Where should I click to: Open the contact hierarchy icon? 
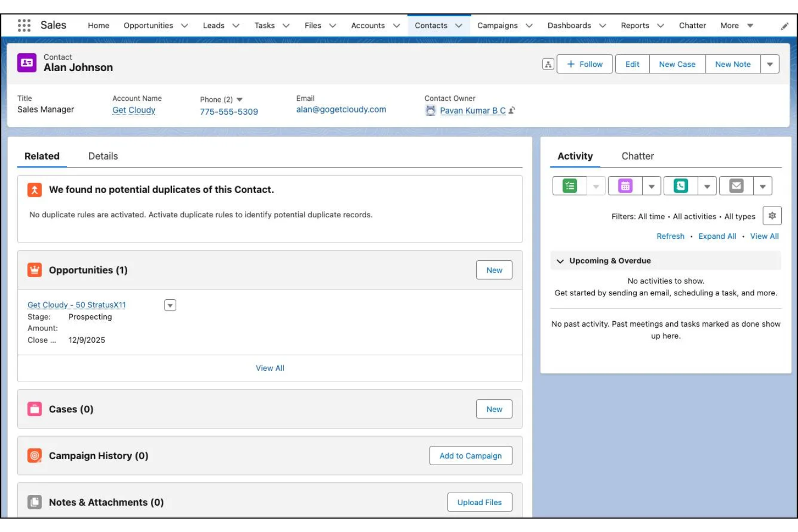(x=548, y=64)
